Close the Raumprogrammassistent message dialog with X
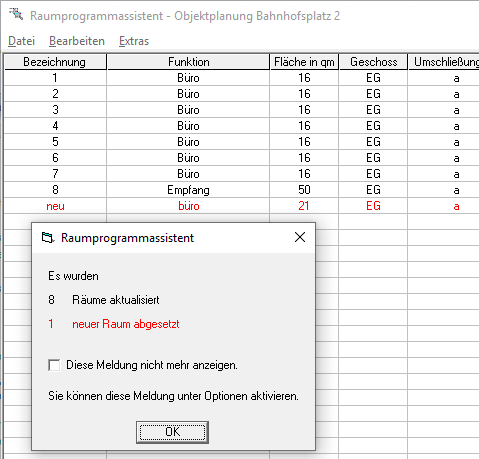 point(300,237)
